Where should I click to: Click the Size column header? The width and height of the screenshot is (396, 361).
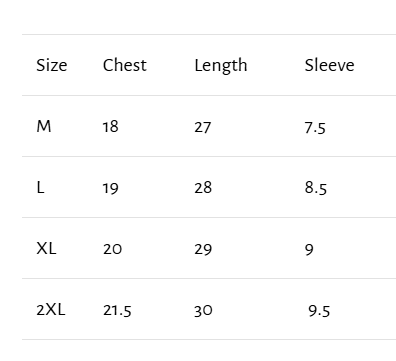tap(52, 65)
